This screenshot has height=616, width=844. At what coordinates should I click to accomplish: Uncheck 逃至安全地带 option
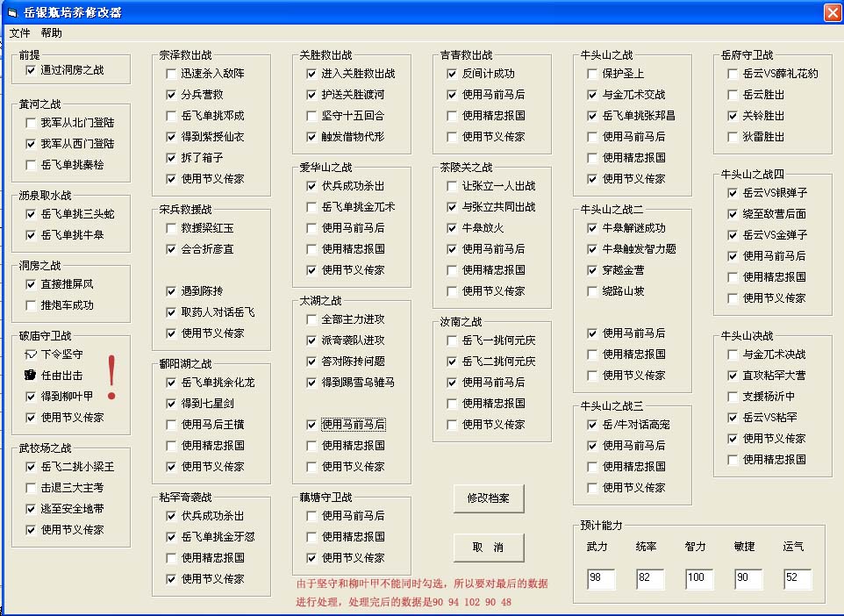[31, 509]
